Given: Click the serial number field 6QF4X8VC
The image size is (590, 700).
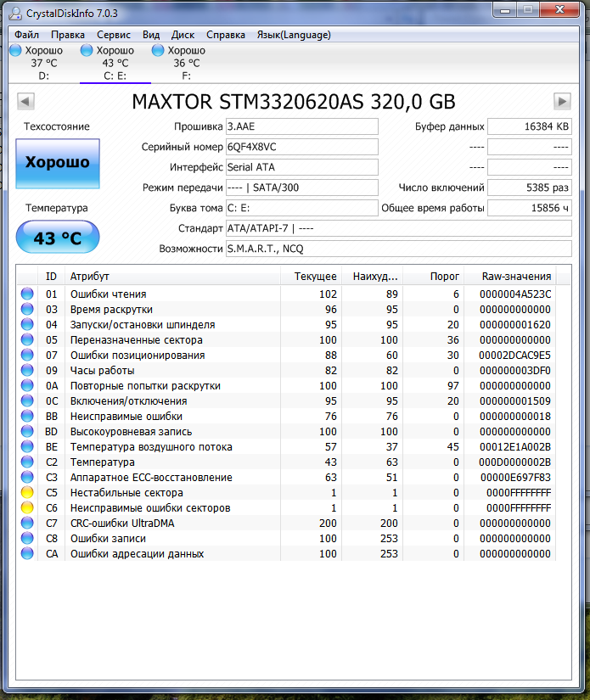Looking at the screenshot, I should click(302, 147).
